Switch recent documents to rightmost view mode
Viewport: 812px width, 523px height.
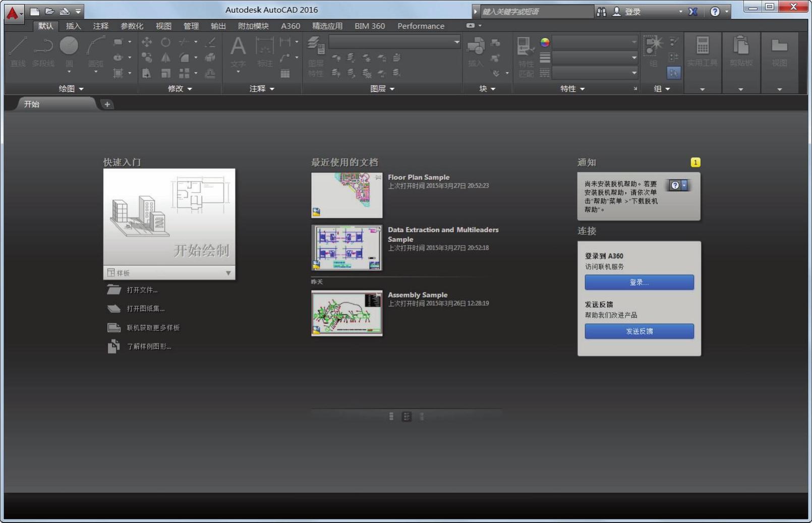pos(422,417)
